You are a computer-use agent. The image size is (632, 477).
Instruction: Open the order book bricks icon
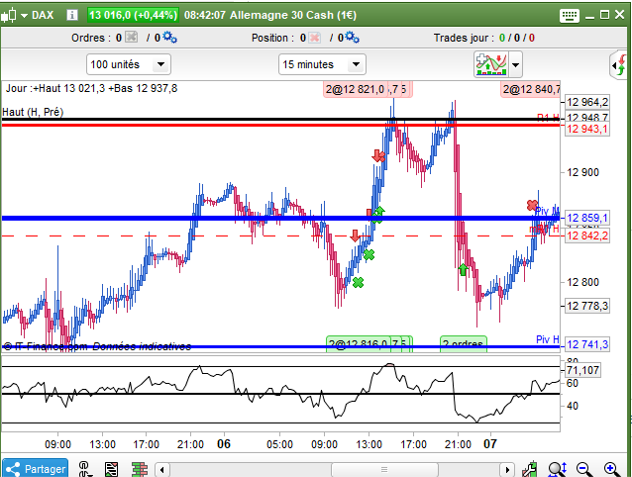tap(139, 469)
